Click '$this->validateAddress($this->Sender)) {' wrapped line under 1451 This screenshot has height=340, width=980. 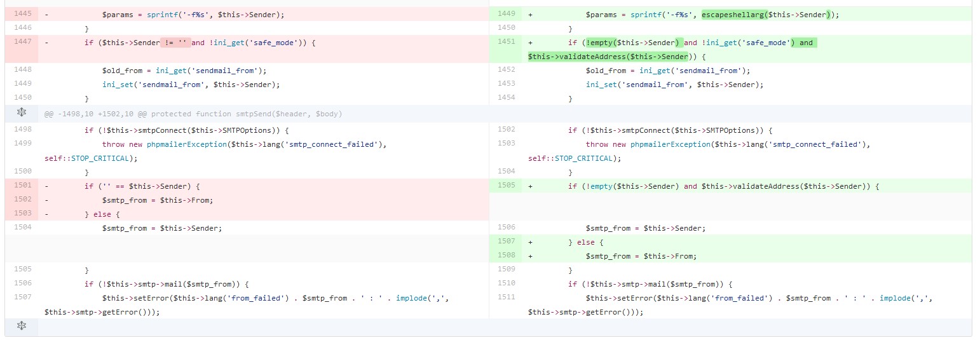coord(617,57)
